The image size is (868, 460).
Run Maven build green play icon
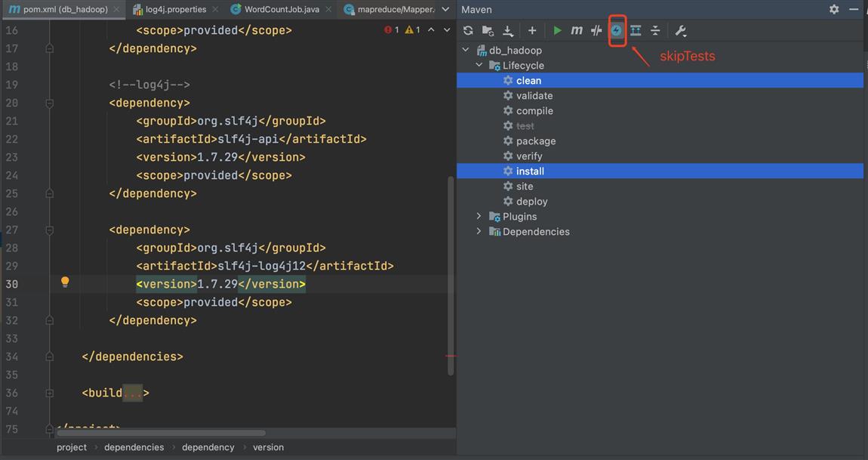coord(558,31)
